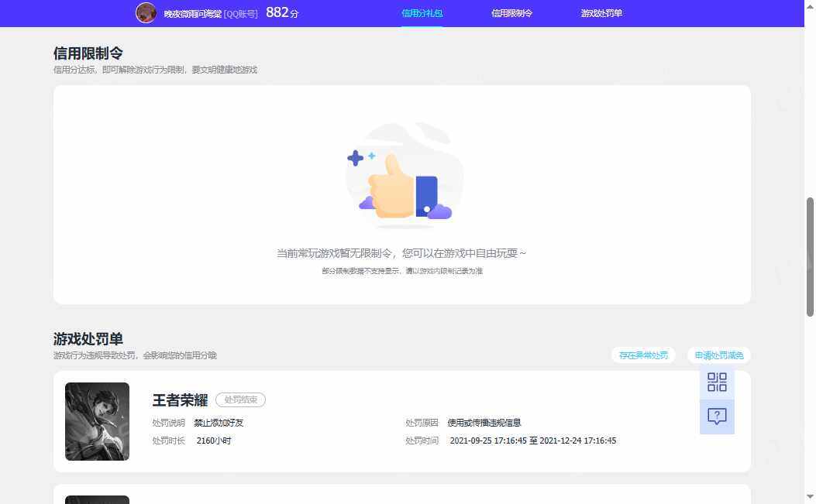Click the 游戏行为违规导致处罚 subtitle text
816x504 pixels.
(x=135, y=355)
